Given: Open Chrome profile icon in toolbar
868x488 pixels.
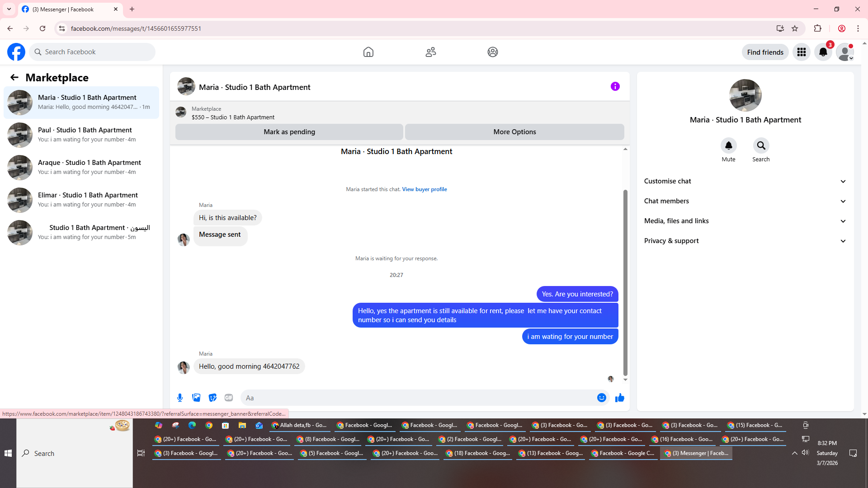Looking at the screenshot, I should coord(842,28).
